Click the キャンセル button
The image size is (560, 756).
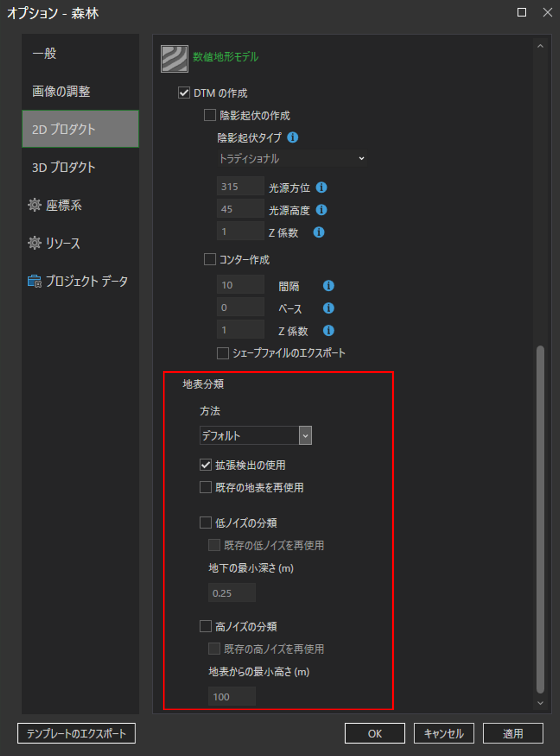pos(444,734)
